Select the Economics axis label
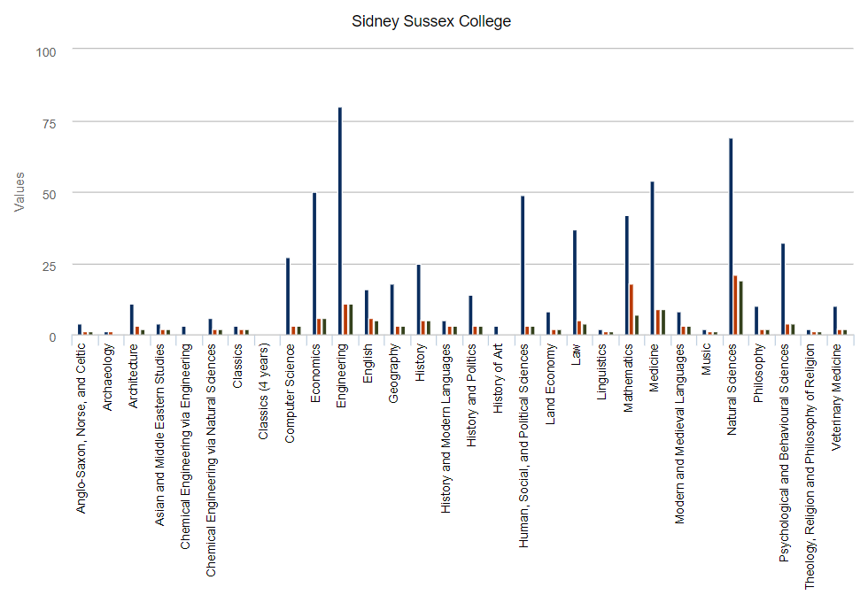868x603 pixels. pos(315,373)
